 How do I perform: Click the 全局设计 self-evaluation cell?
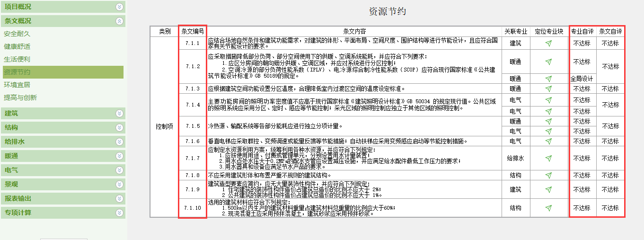(582, 79)
